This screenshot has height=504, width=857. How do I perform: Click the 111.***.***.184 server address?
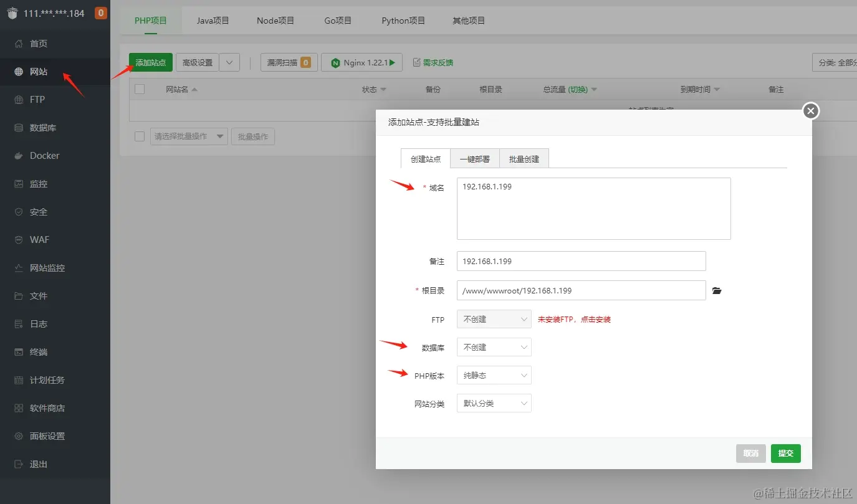54,13
